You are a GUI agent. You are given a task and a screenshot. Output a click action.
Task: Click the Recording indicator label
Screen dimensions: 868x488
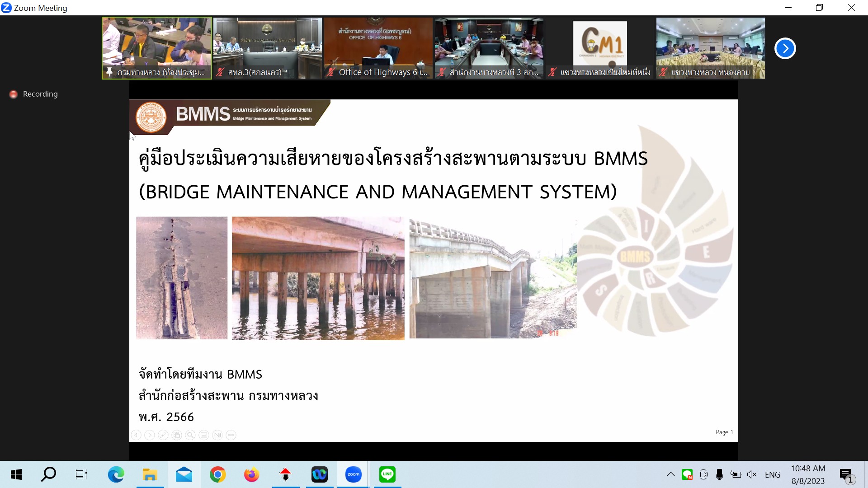coord(40,94)
